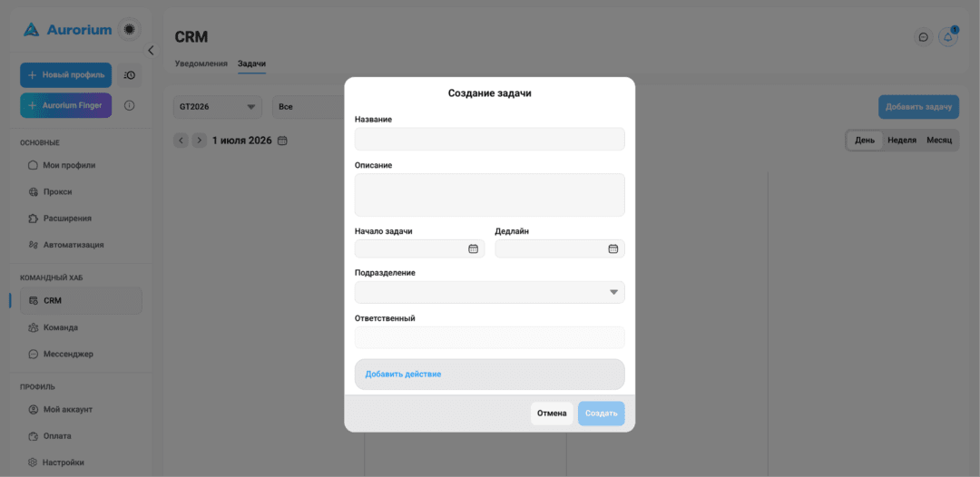The width and height of the screenshot is (980, 477).
Task: Click the theme sun icon beside the Aurorium logo
Action: 130,29
